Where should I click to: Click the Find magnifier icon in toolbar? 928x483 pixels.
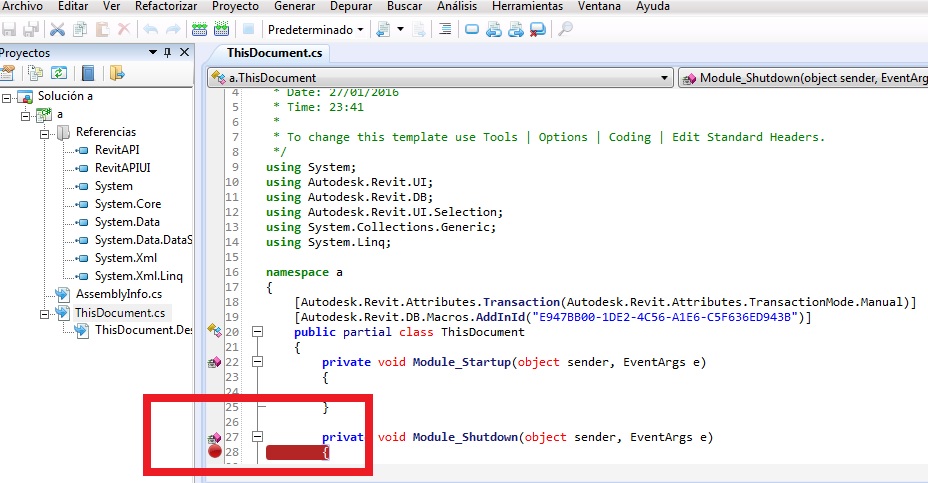click(565, 30)
